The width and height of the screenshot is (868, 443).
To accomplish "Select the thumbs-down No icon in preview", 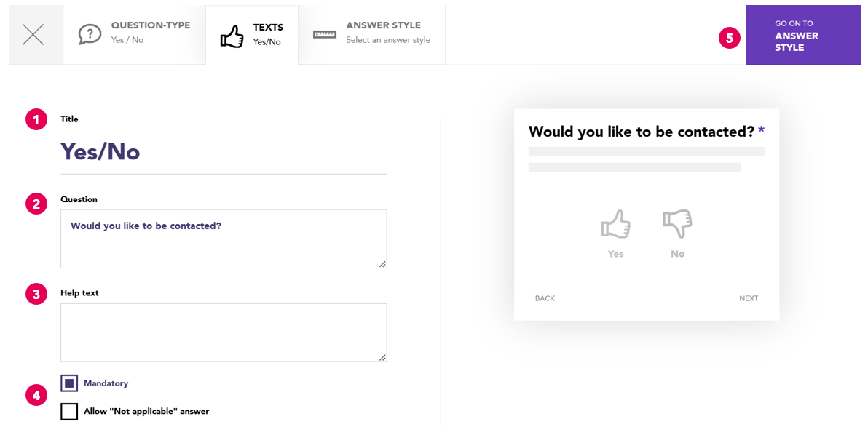I will click(x=677, y=224).
